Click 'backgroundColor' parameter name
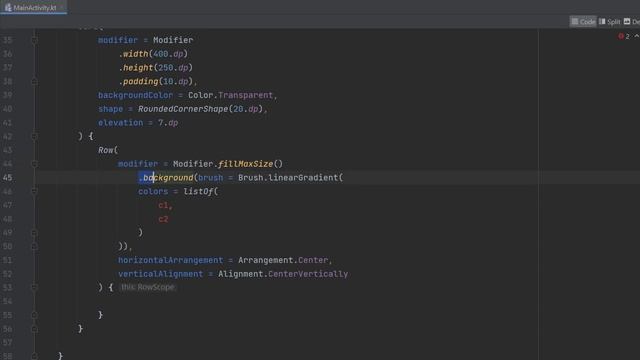Screen dimensions: 640x360 point(136,95)
